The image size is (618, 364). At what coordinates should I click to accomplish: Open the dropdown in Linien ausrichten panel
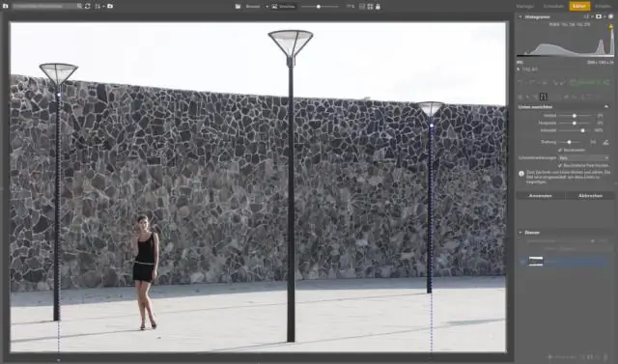pos(583,158)
